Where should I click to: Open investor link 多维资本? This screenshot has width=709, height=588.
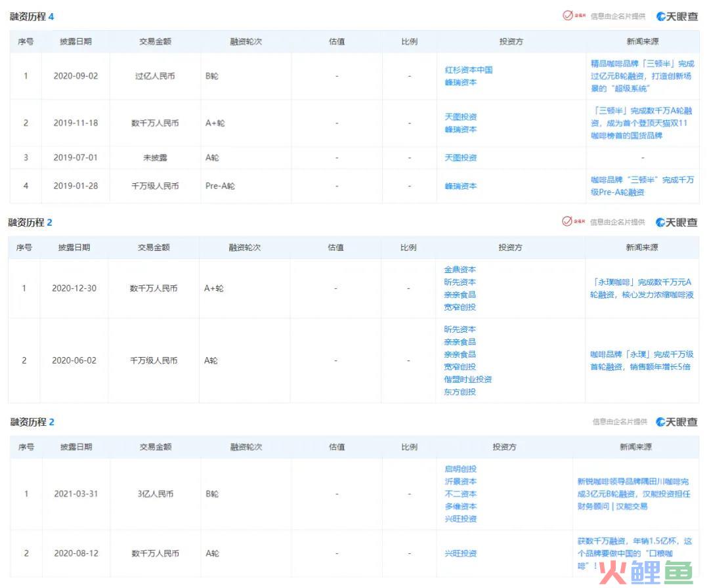coord(460,506)
